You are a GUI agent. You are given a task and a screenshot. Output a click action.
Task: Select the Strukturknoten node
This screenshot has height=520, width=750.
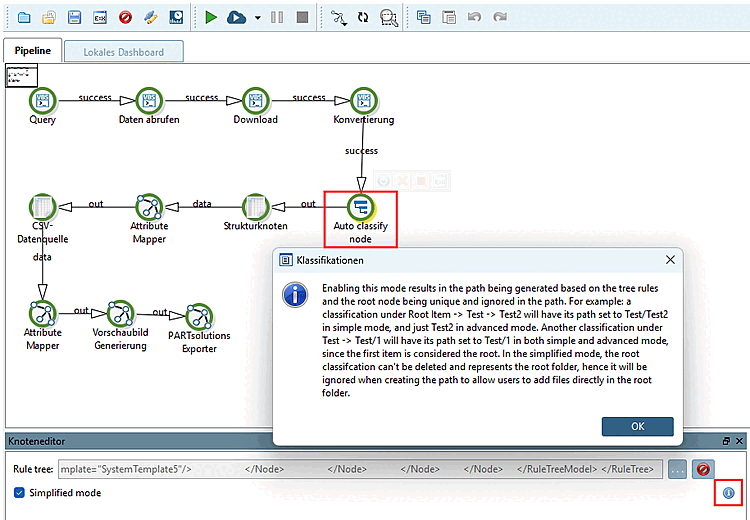(256, 207)
